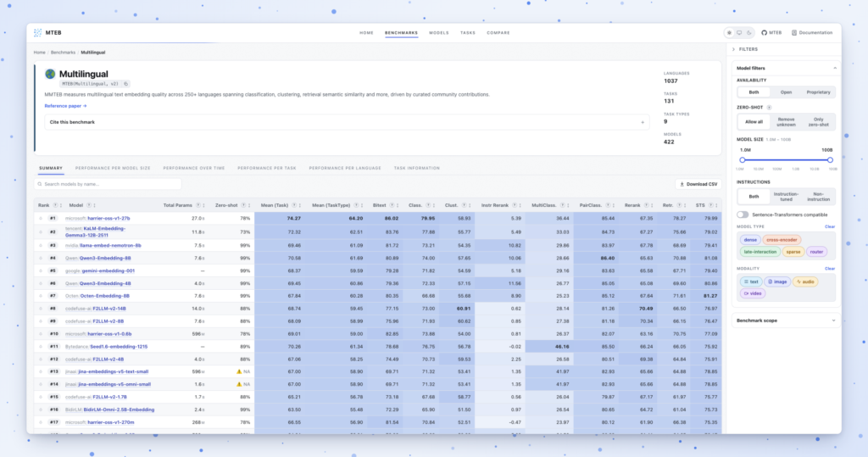Toggle Sentence-Transformers compatible switch
The height and width of the screenshot is (457, 868).
[x=743, y=215]
